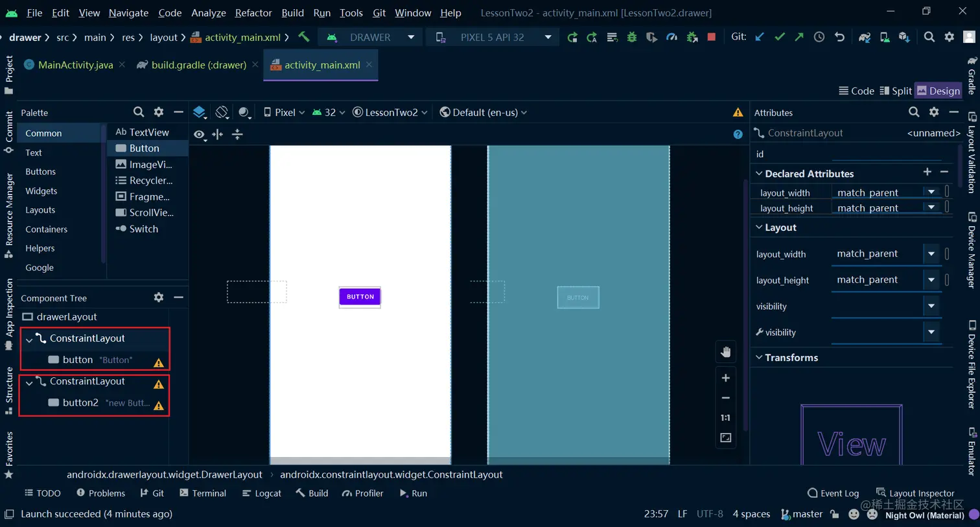This screenshot has width=980, height=527.
Task: Open the Analyze menu
Action: click(209, 12)
